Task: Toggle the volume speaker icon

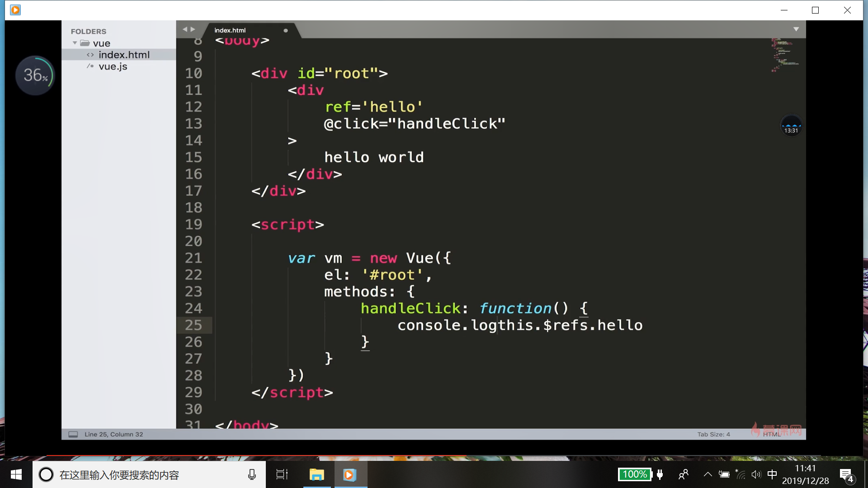Action: coord(756,474)
